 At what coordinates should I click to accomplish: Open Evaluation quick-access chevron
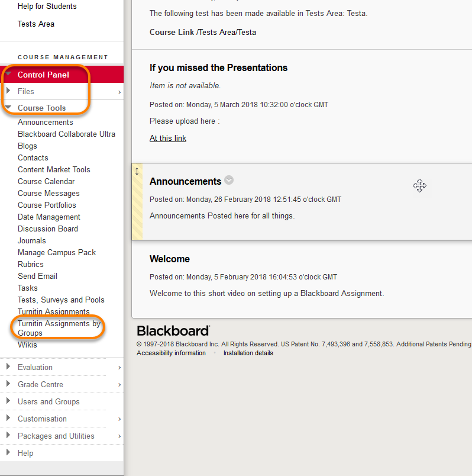coord(119,368)
